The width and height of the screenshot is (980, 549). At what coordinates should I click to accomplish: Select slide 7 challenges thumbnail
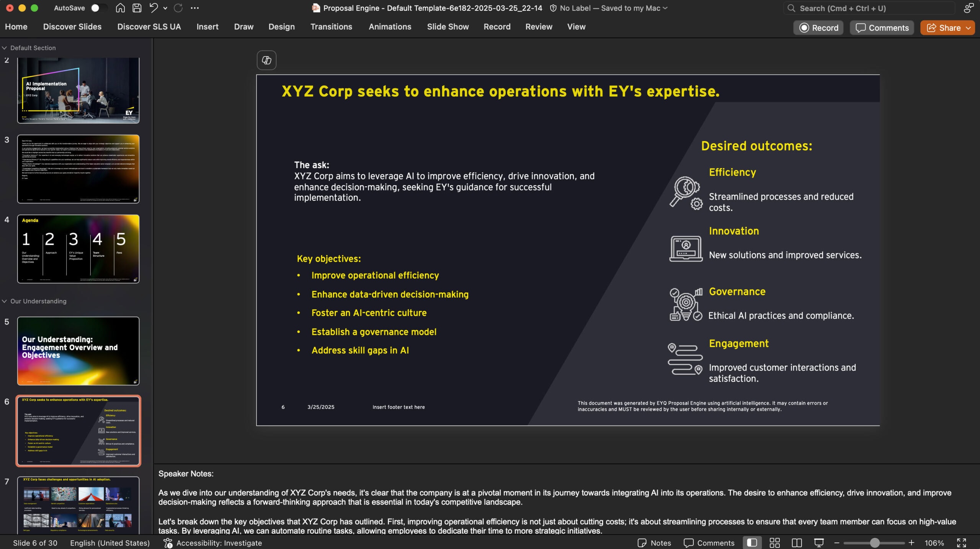click(78, 505)
